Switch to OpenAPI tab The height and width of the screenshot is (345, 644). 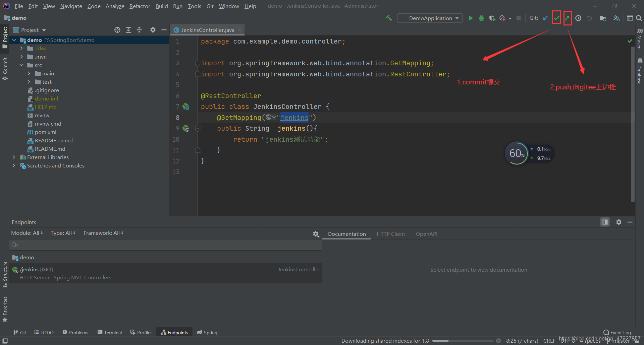pos(427,234)
